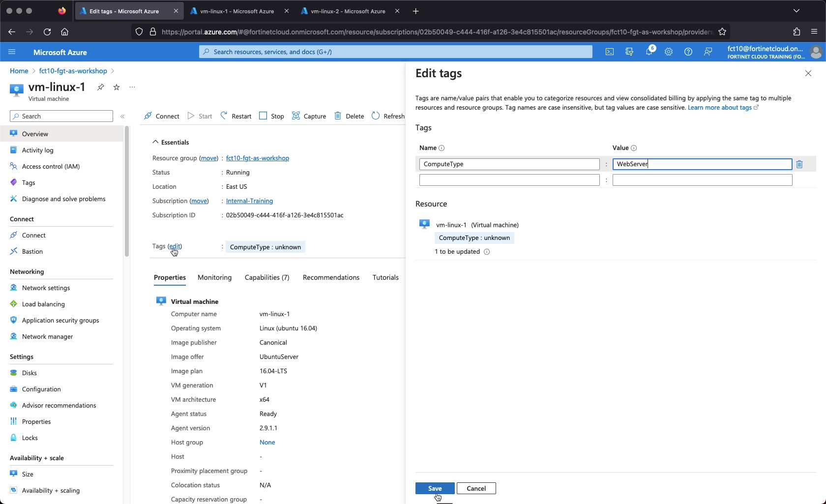Connect to the virtual machine from the toolbar

tap(161, 116)
